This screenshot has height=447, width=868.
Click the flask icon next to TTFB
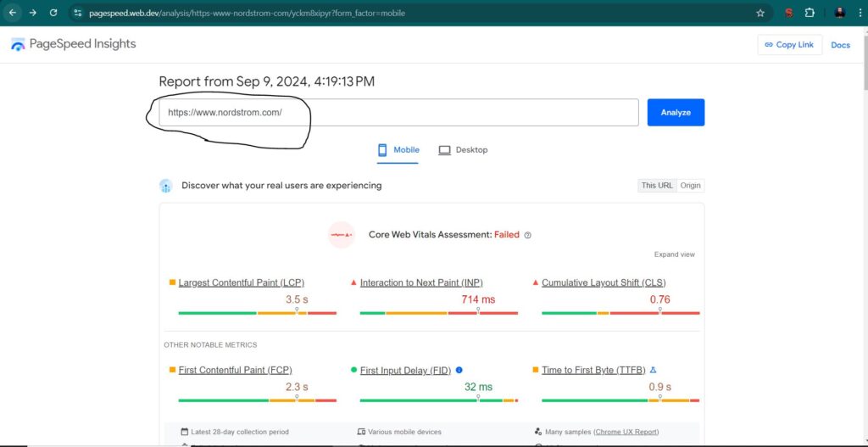[653, 370]
